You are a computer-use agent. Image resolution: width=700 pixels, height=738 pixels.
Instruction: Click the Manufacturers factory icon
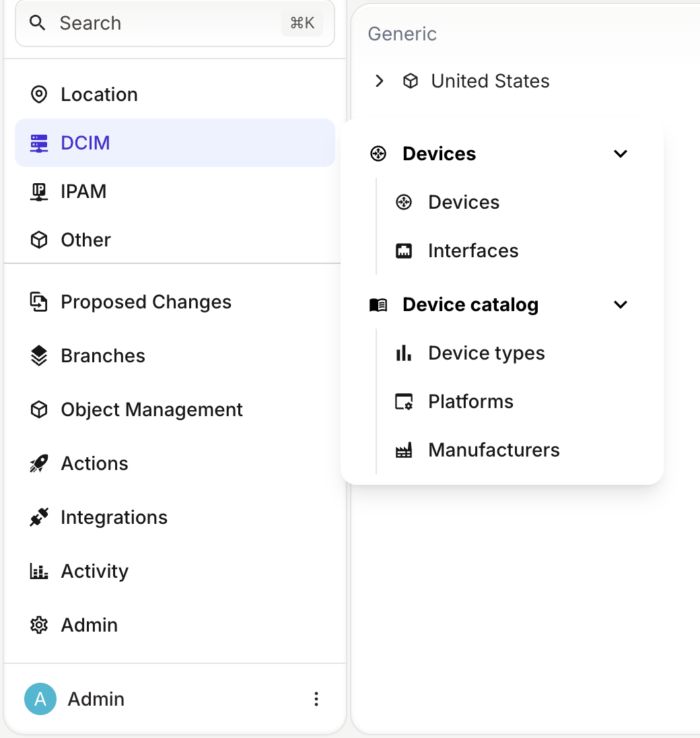click(x=404, y=450)
